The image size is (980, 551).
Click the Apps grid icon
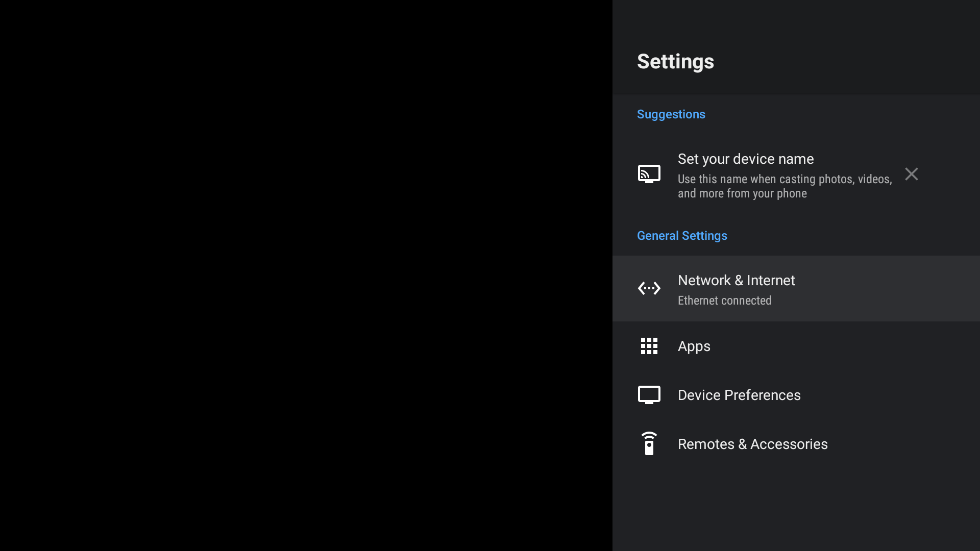click(x=649, y=346)
